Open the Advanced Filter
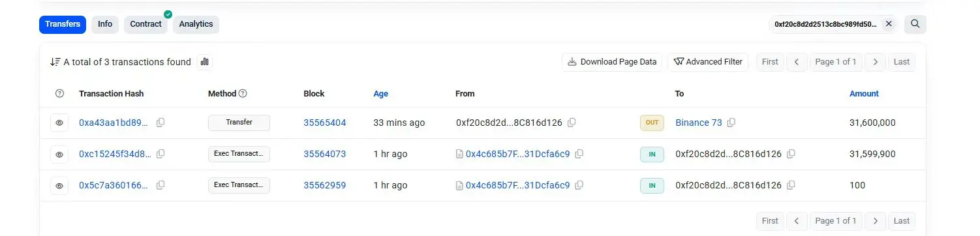 click(x=708, y=62)
